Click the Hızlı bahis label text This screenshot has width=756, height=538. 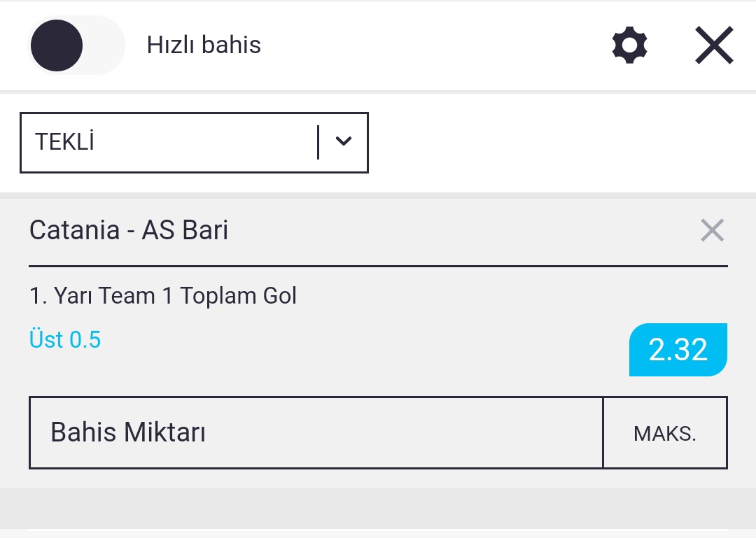(204, 45)
